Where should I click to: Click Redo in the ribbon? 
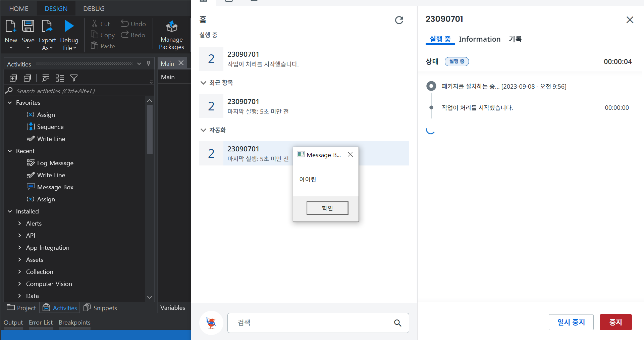coord(133,35)
